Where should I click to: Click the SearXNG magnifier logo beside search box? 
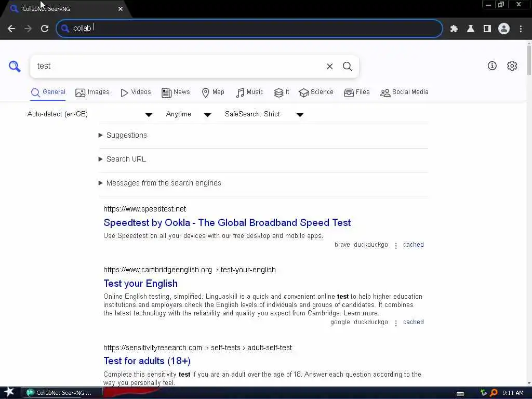pyautogui.click(x=15, y=66)
